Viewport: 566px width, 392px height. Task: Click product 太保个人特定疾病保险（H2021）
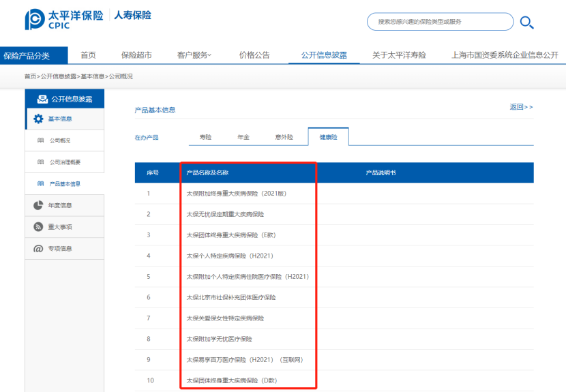(x=230, y=256)
